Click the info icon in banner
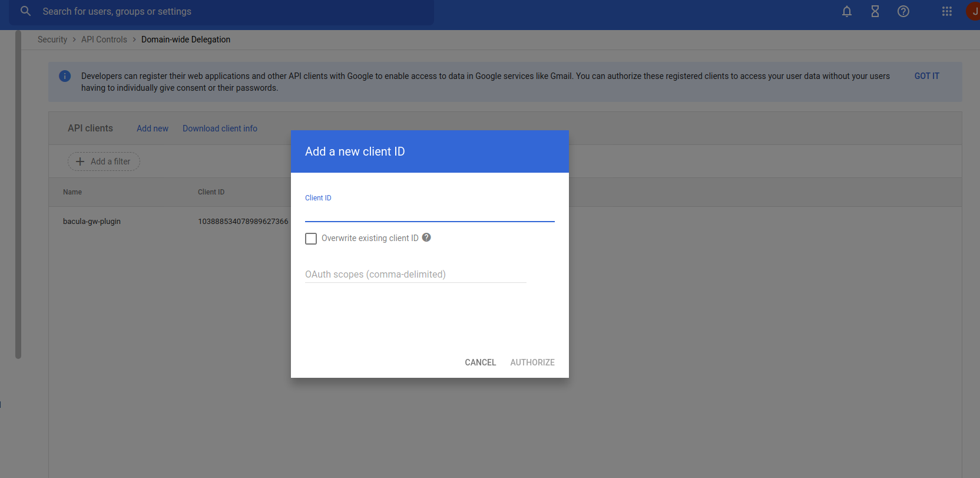980x478 pixels. [x=65, y=76]
